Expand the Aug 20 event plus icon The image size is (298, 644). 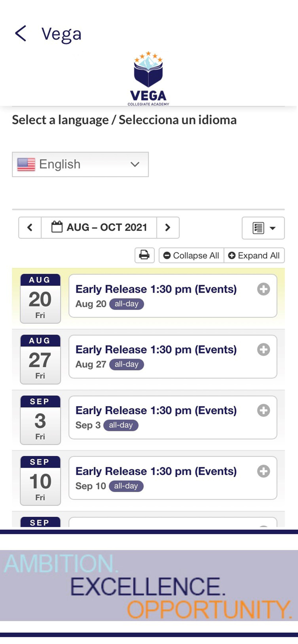(264, 289)
